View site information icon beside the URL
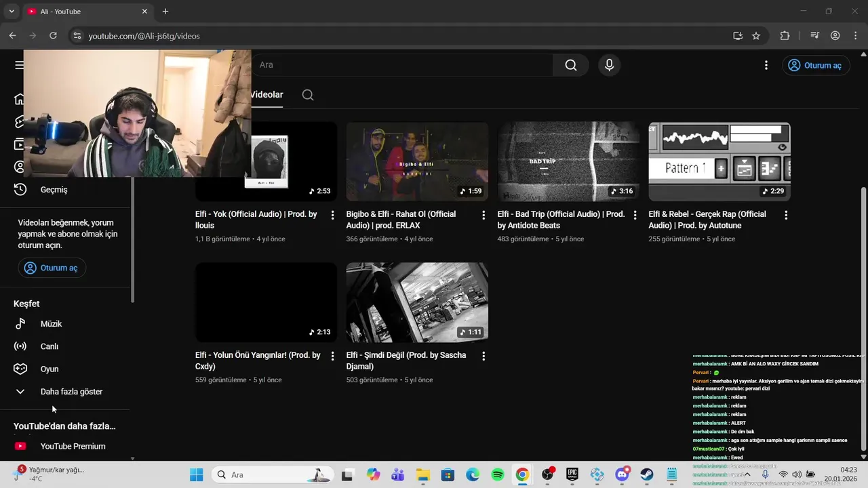Screen dimensions: 868x488 point(77,36)
